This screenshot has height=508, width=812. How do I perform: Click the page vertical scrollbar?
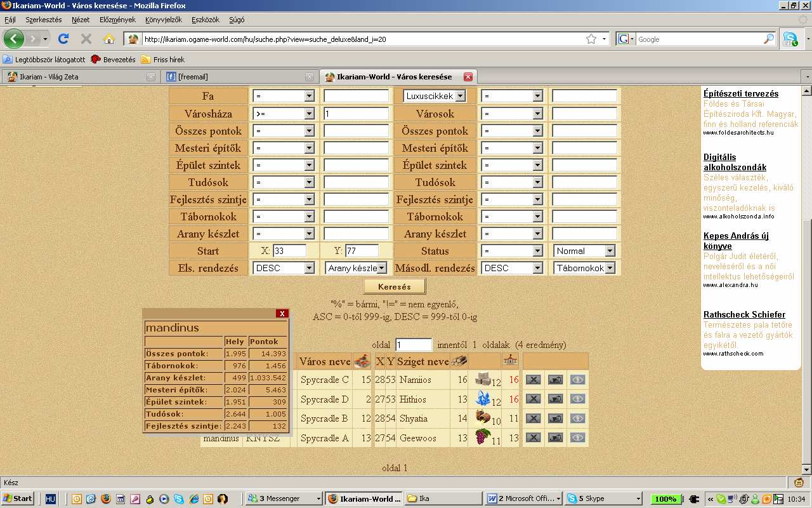coord(806,279)
